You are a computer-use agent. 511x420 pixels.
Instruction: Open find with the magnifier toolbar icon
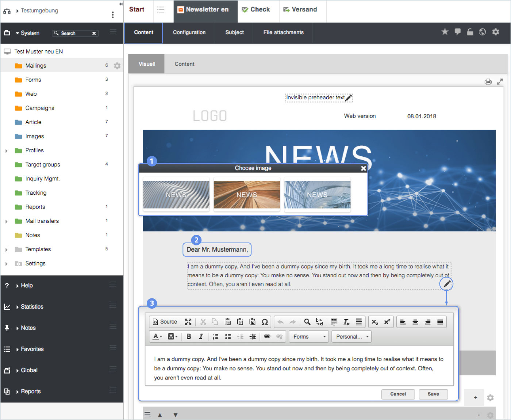pyautogui.click(x=307, y=322)
